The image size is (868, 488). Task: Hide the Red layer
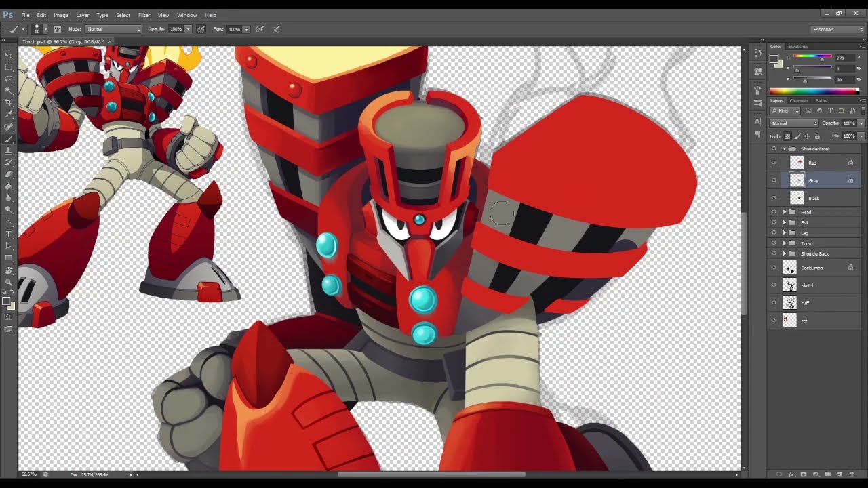pos(774,163)
